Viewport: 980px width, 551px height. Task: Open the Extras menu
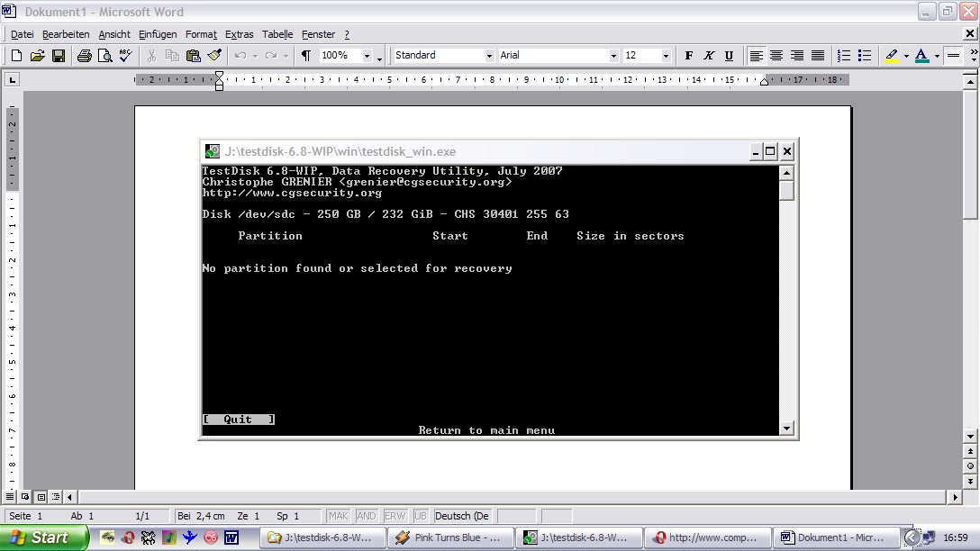pyautogui.click(x=240, y=34)
